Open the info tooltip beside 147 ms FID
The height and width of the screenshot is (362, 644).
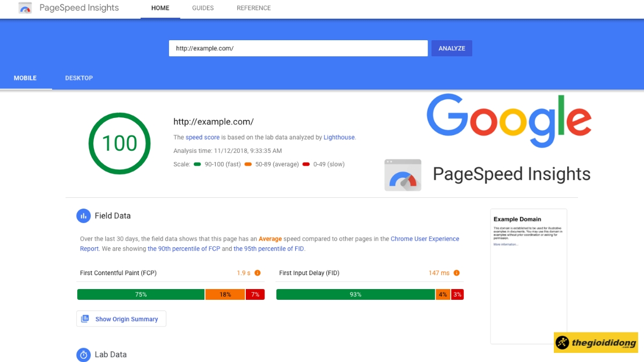pos(457,273)
